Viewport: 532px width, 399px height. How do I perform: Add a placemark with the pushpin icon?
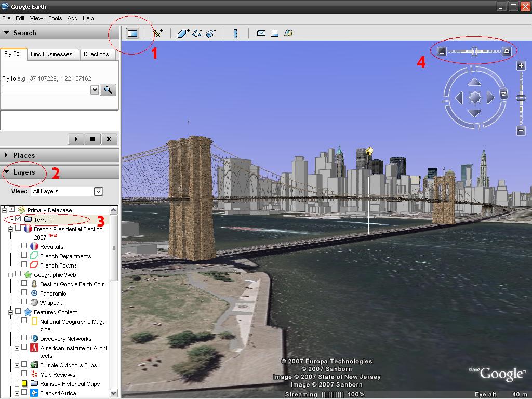point(157,33)
